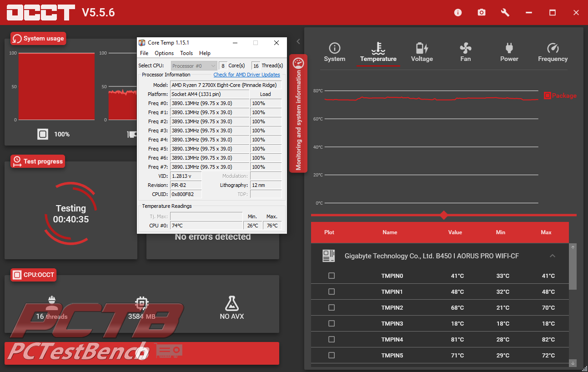The width and height of the screenshot is (588, 372).
Task: Click the Value column header
Action: 455,232
